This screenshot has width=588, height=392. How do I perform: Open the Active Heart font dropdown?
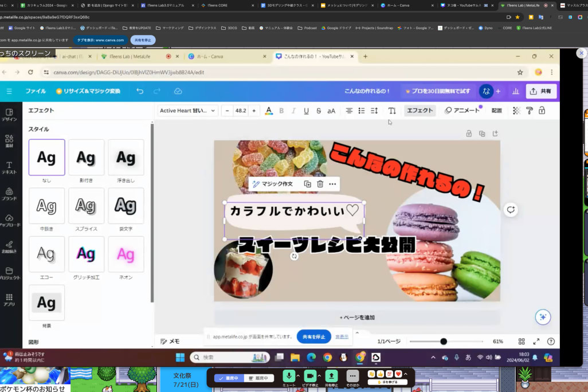[x=186, y=110]
